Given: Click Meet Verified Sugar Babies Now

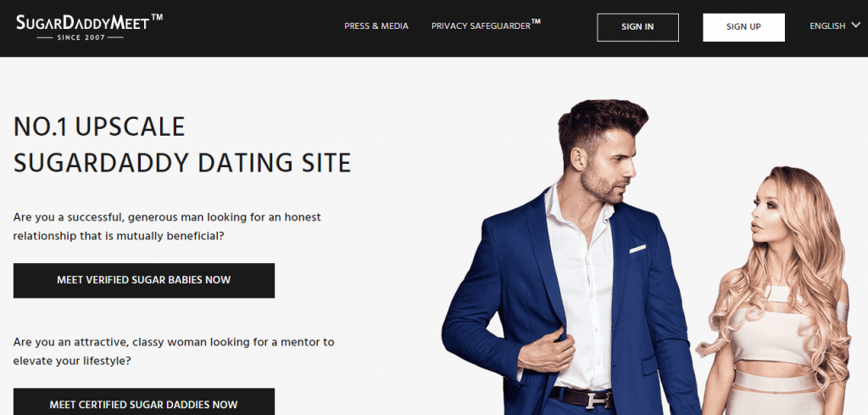Looking at the screenshot, I should point(144,280).
